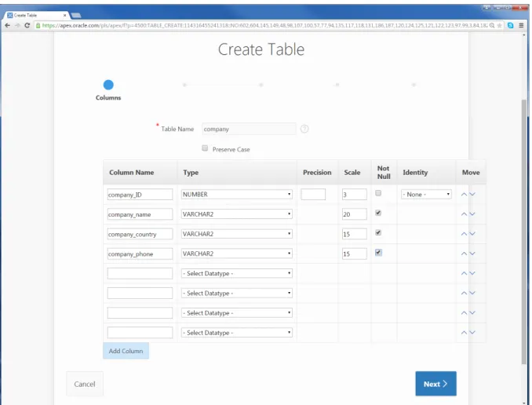532x405 pixels.
Task: Click down arrow in fifth empty row
Action: pos(472,273)
